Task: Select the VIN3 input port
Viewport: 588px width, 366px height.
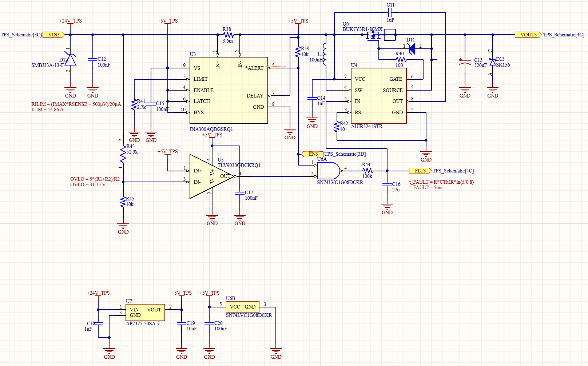Action: click(x=54, y=35)
